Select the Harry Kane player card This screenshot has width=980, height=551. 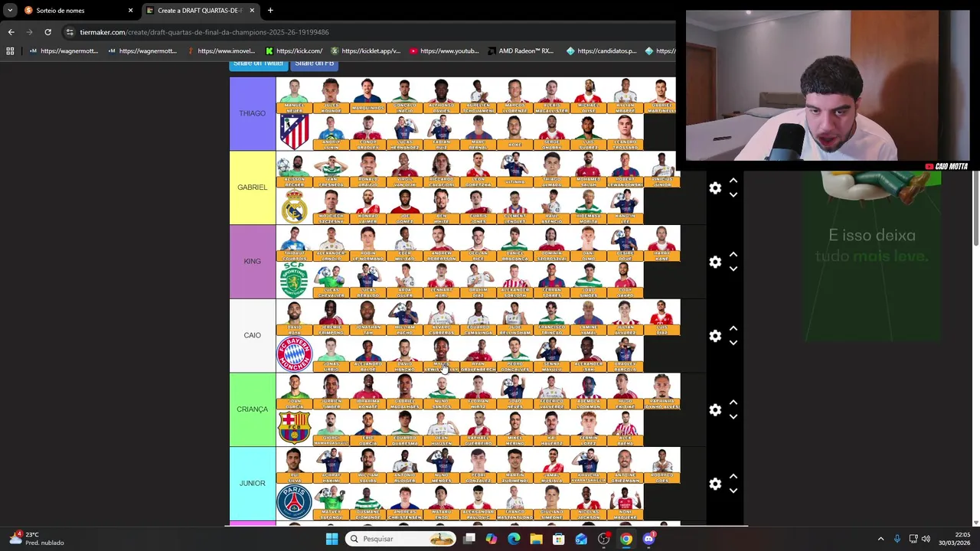(x=661, y=243)
